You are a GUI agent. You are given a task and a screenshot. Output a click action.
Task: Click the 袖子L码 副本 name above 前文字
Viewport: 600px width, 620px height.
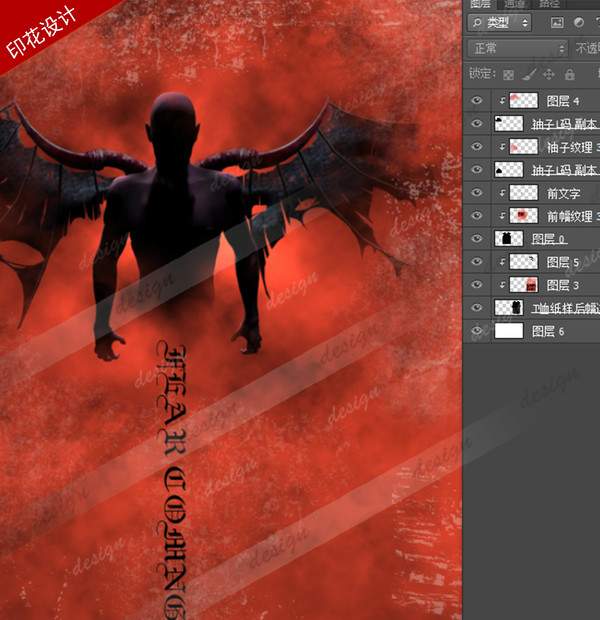coord(566,170)
